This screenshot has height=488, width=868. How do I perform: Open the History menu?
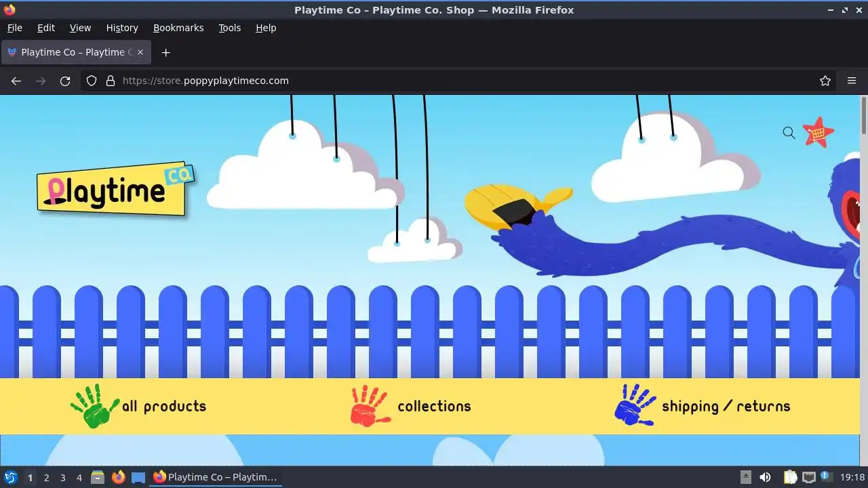click(x=122, y=28)
